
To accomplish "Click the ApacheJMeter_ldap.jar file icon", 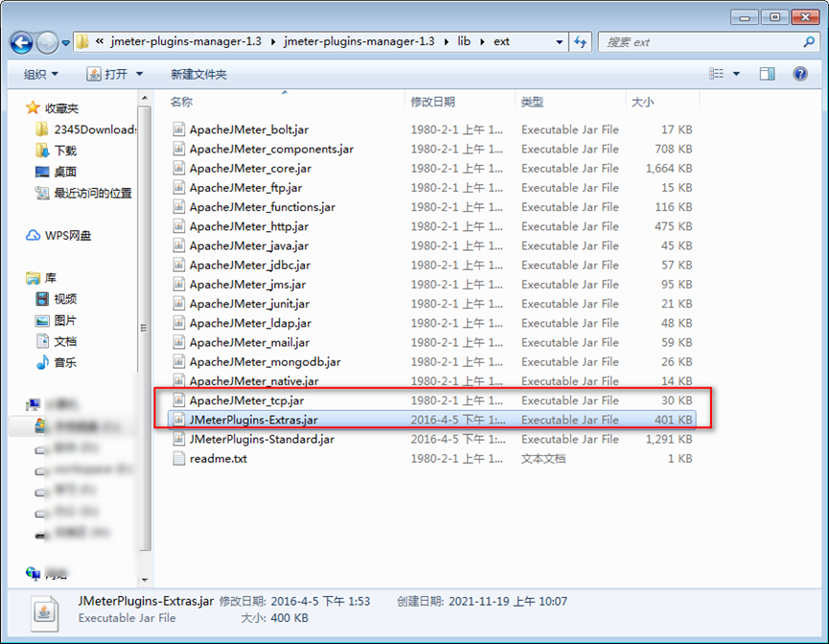I will tap(178, 323).
